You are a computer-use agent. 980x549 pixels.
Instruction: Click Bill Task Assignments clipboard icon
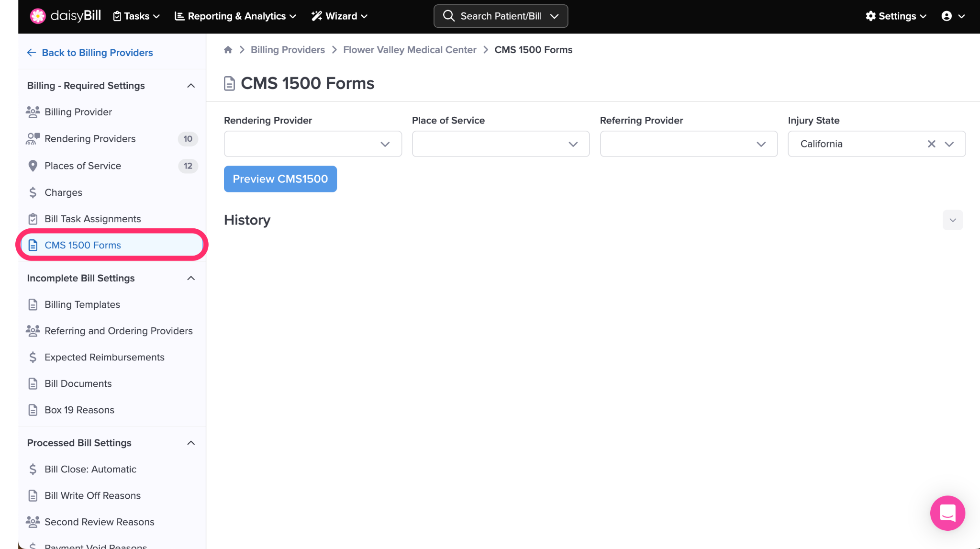[x=33, y=219]
